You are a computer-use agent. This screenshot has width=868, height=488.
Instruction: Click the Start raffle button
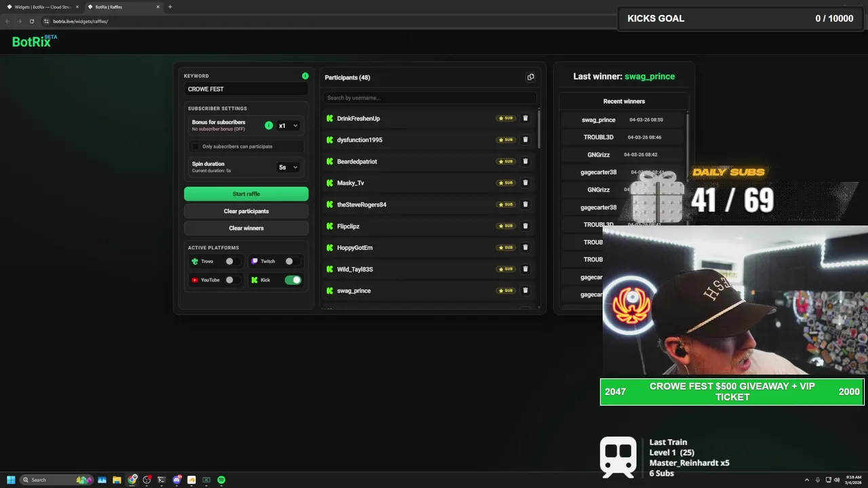point(246,194)
